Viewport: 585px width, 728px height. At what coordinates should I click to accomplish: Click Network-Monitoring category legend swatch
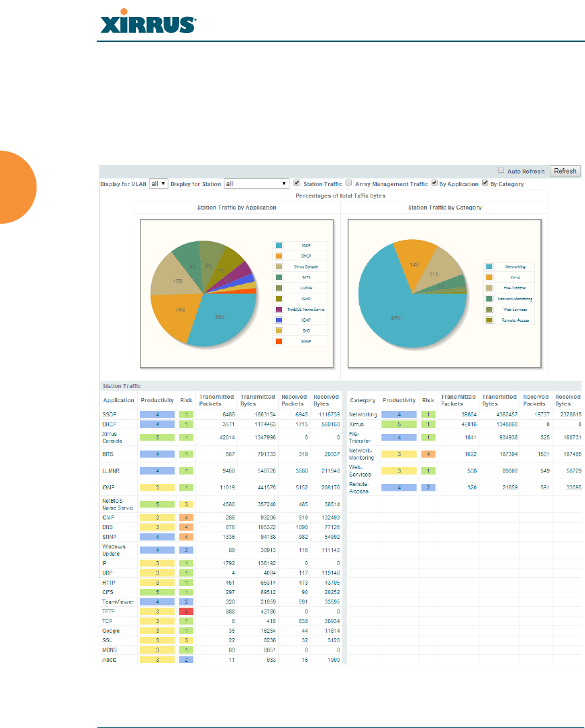[x=489, y=299]
